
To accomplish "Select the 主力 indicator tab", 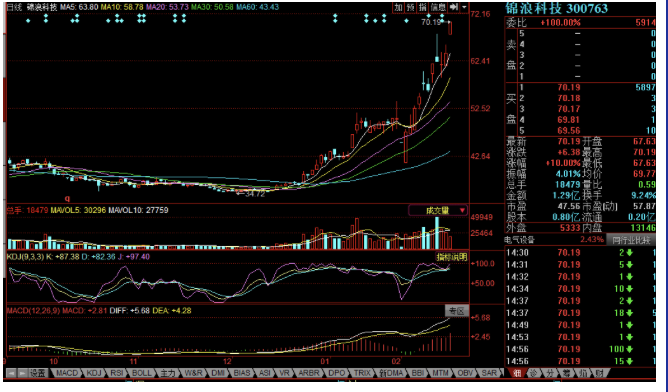I will point(167,373).
